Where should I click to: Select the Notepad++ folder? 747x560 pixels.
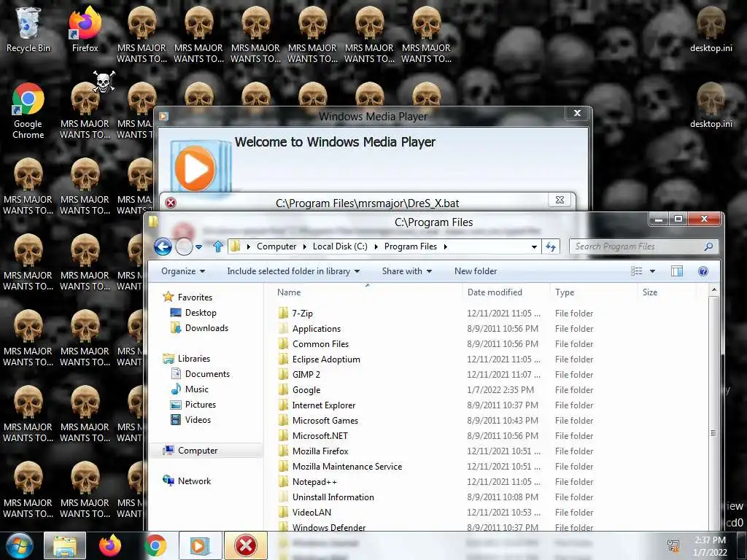click(x=307, y=482)
